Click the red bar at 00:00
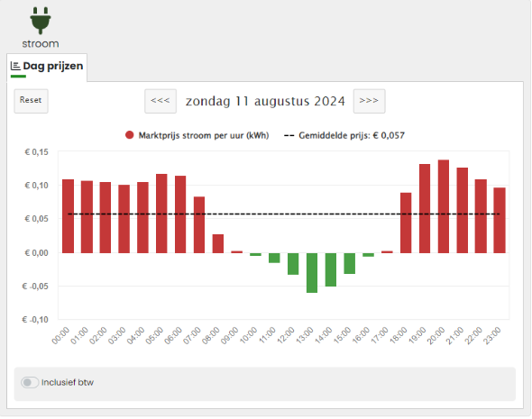The image size is (532, 419). (x=69, y=216)
